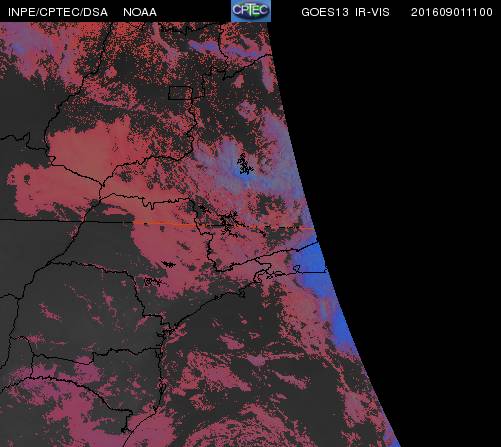Select the black reservoir outline inside the light blue cloud

click(x=244, y=165)
